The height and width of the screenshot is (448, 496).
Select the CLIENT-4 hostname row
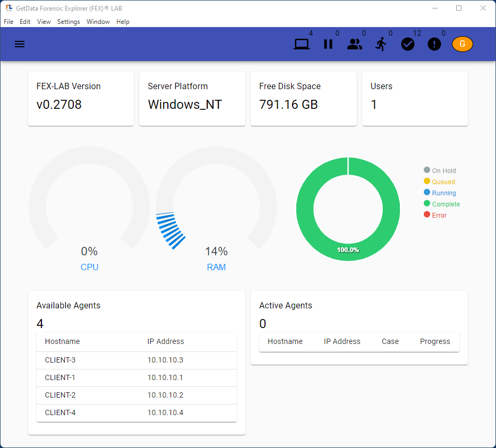click(136, 412)
